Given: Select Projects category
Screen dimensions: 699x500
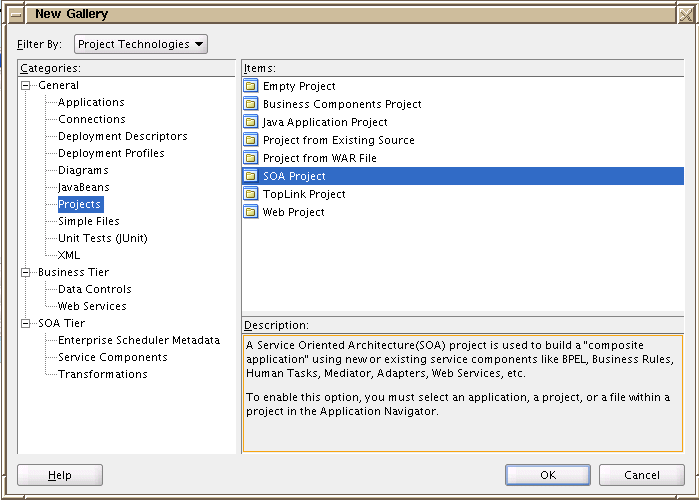Looking at the screenshot, I should 80,204.
